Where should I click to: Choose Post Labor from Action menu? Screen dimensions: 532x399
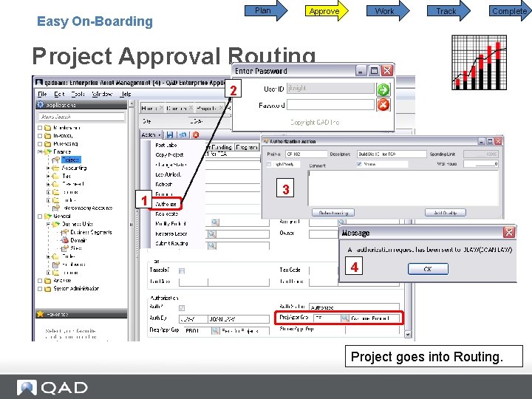[166, 145]
